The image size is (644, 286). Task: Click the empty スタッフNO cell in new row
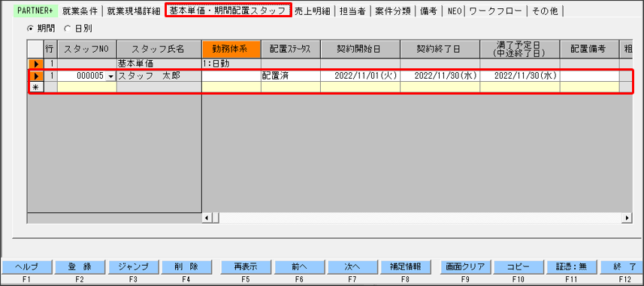point(87,86)
